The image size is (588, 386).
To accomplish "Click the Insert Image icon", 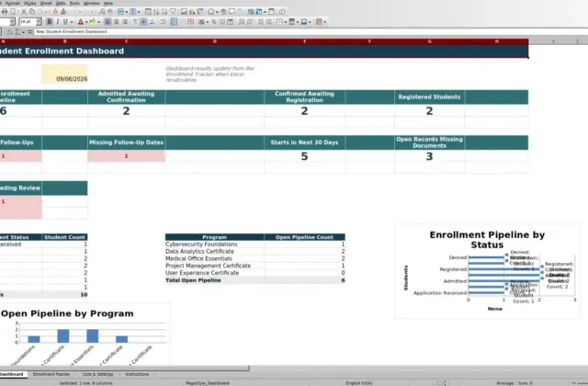I will point(184,12).
